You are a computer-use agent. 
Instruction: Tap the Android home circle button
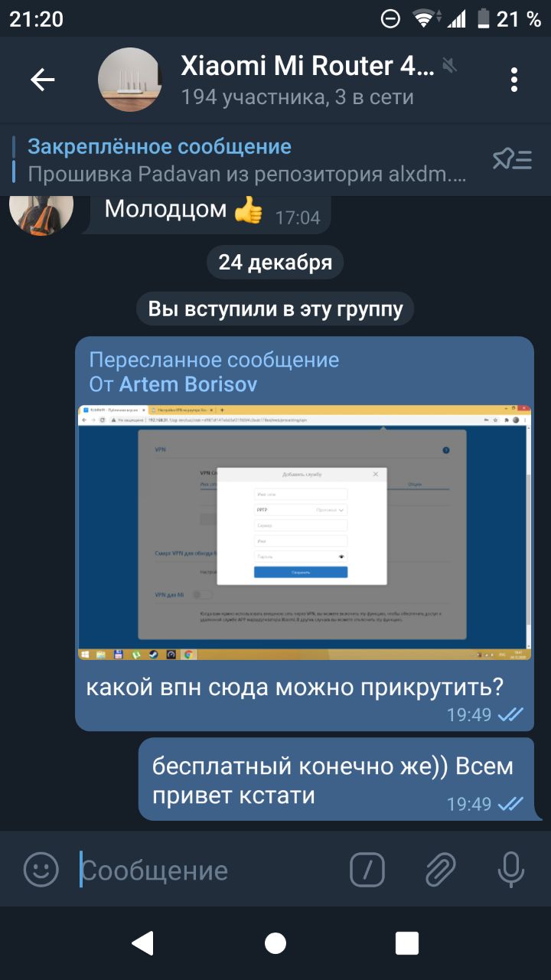tap(275, 943)
